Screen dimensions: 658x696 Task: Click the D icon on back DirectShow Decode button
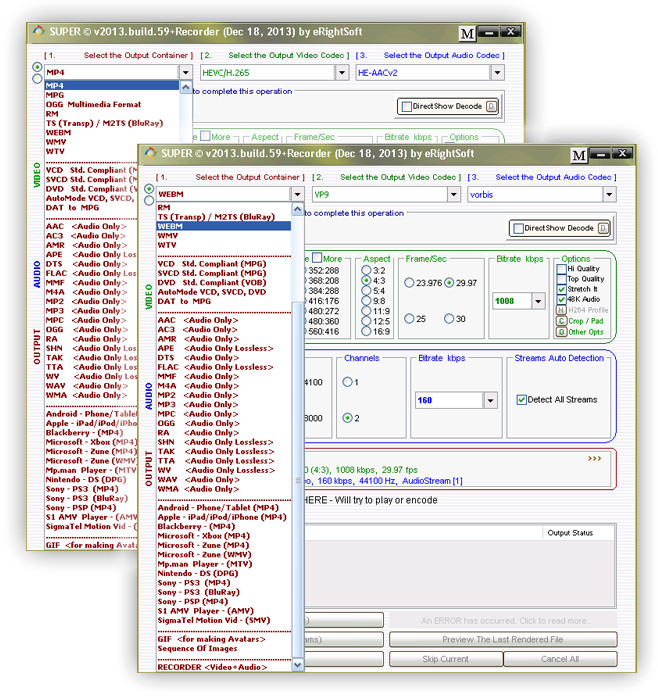(x=491, y=107)
